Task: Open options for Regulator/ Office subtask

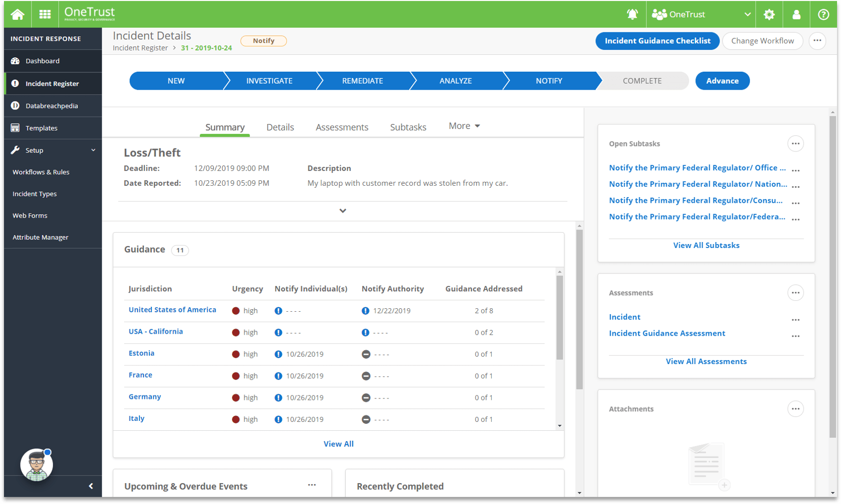Action: click(796, 170)
